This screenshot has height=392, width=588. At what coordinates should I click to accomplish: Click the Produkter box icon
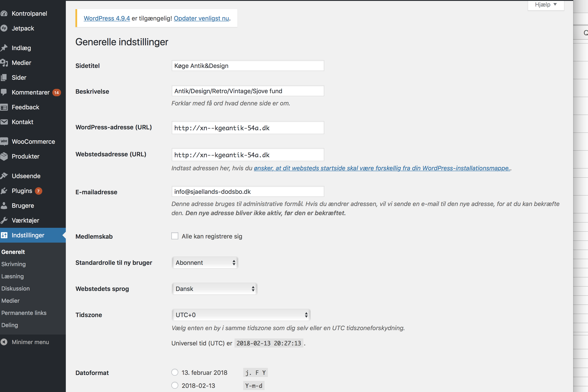4,156
